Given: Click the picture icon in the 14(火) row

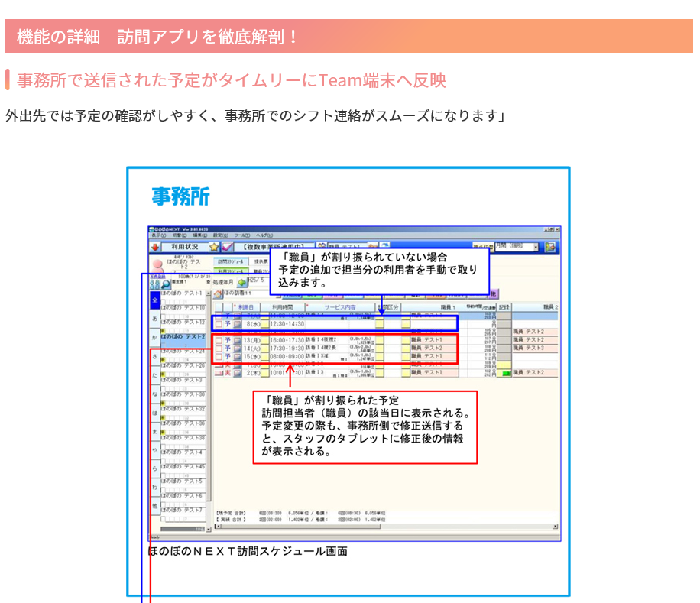Looking at the screenshot, I should (x=238, y=349).
